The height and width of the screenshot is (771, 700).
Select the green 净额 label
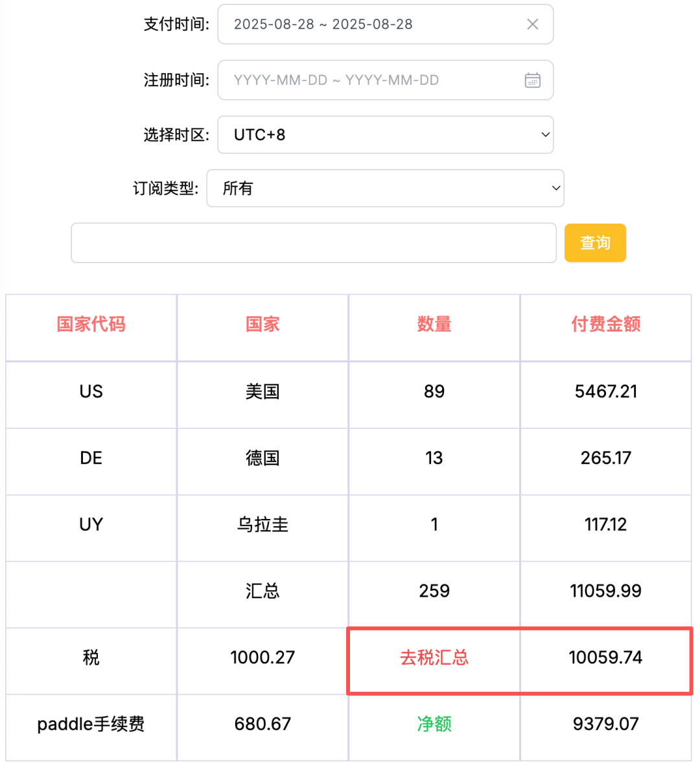tap(434, 724)
